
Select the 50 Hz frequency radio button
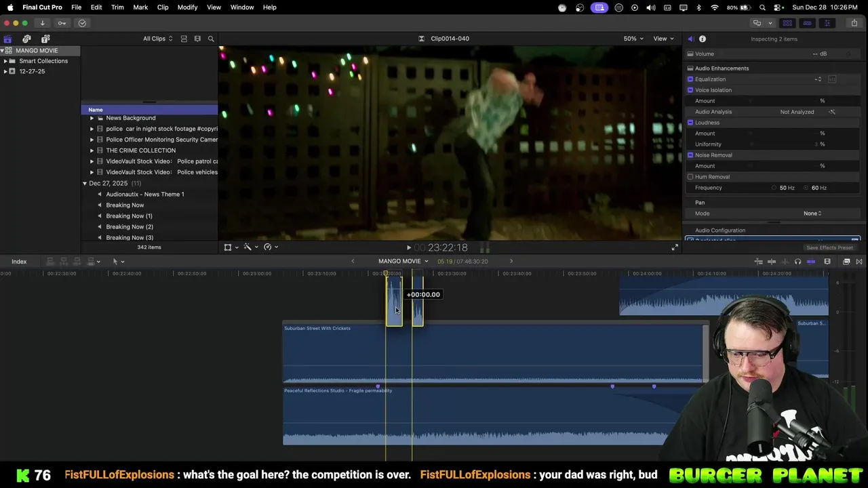774,188
